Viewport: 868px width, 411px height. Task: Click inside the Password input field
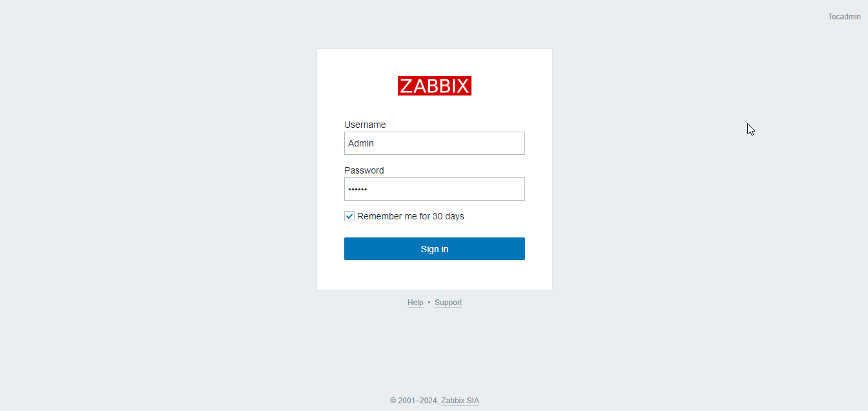coord(434,188)
